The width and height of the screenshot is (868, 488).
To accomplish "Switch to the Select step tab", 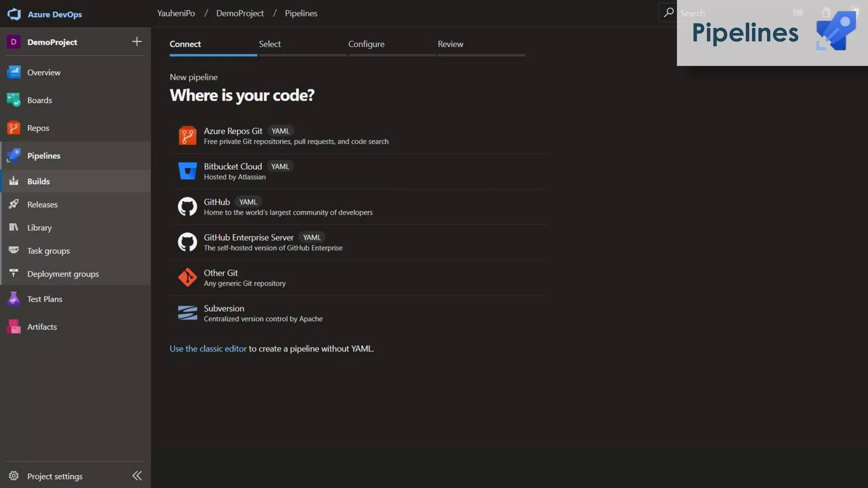I will (x=270, y=44).
